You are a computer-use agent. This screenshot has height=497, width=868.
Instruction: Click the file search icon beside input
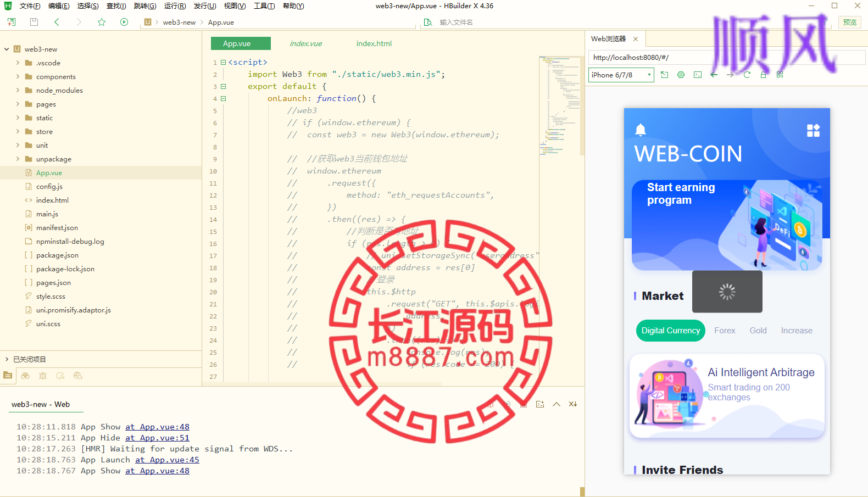click(x=428, y=23)
